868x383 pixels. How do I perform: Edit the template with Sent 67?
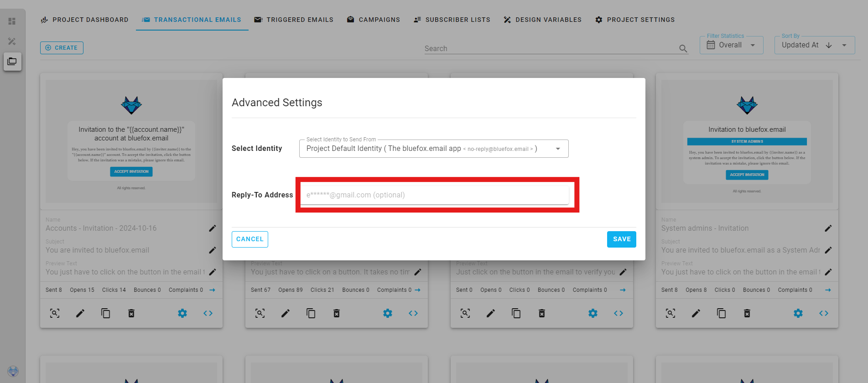[x=286, y=313]
